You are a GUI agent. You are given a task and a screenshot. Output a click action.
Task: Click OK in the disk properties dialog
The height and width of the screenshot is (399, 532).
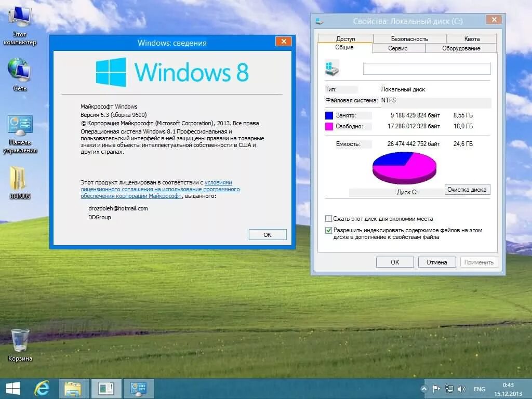[x=395, y=262]
